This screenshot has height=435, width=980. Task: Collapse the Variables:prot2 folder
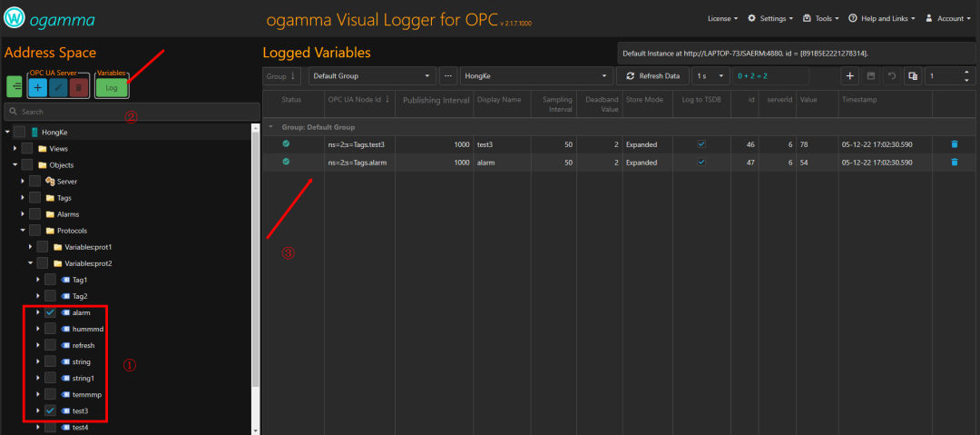click(30, 263)
